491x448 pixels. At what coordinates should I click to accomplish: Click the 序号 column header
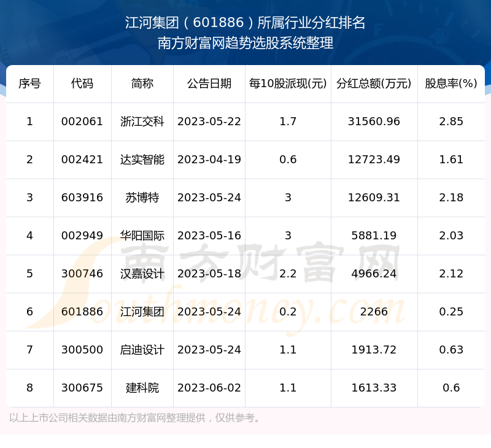29,83
